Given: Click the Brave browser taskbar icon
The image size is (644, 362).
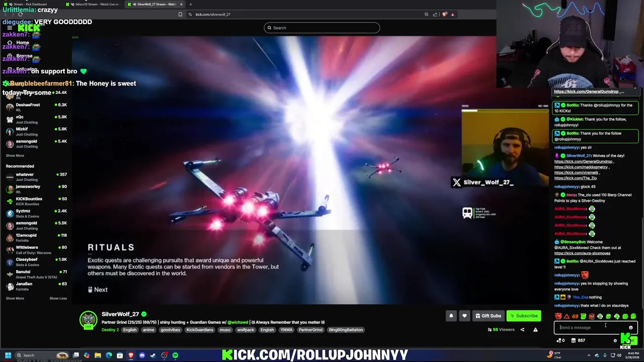Looking at the screenshot, I should pos(131,355).
